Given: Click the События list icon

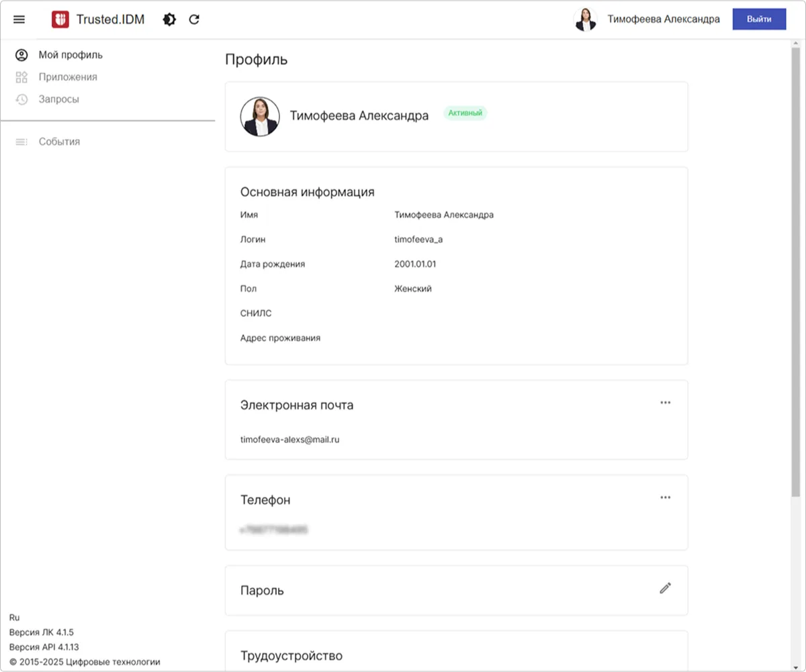Looking at the screenshot, I should tap(21, 142).
